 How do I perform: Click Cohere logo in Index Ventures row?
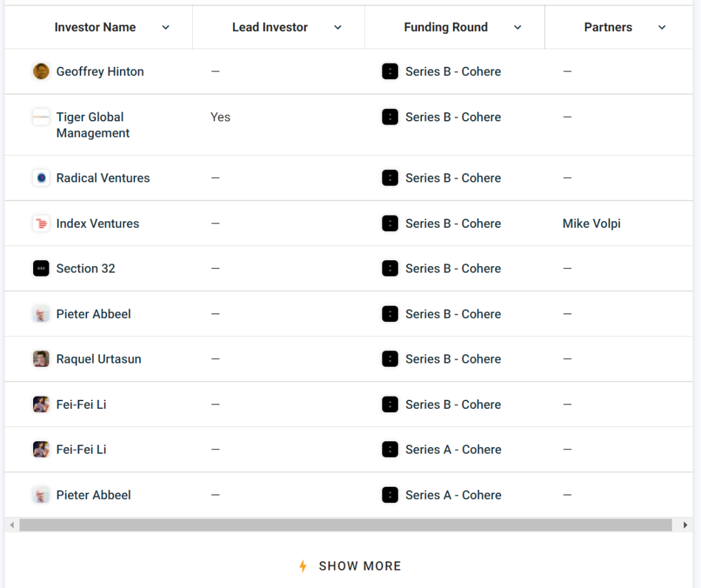390,223
